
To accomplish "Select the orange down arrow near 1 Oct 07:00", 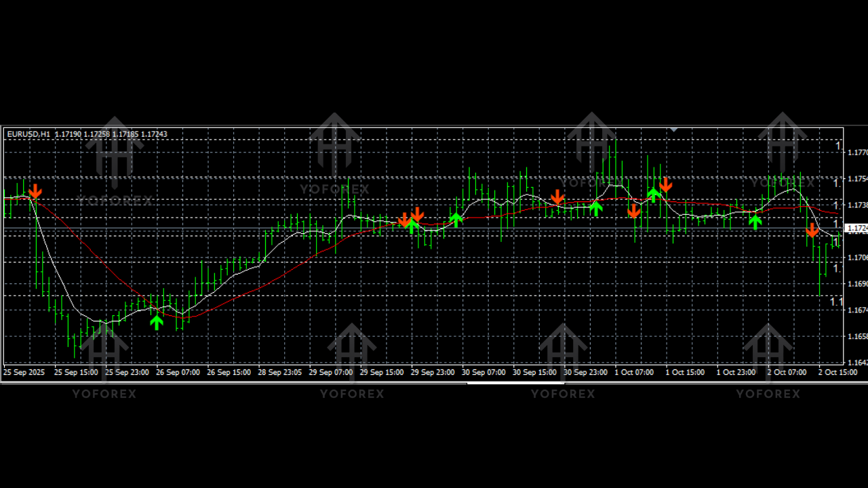I will (633, 211).
